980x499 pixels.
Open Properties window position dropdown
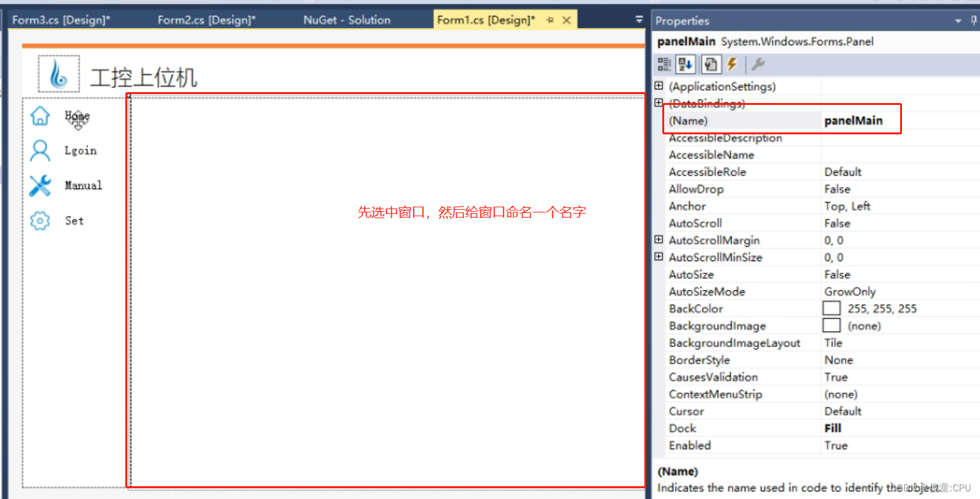tap(958, 21)
